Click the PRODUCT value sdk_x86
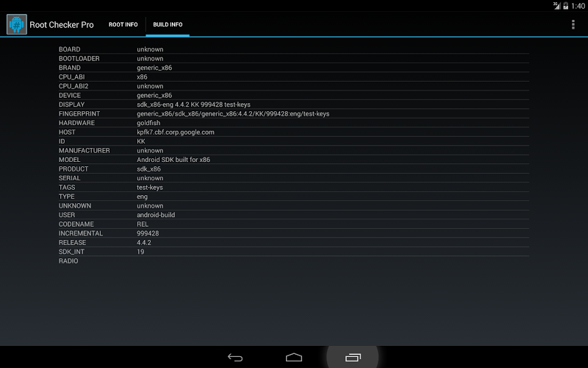588x368 pixels. point(149,169)
